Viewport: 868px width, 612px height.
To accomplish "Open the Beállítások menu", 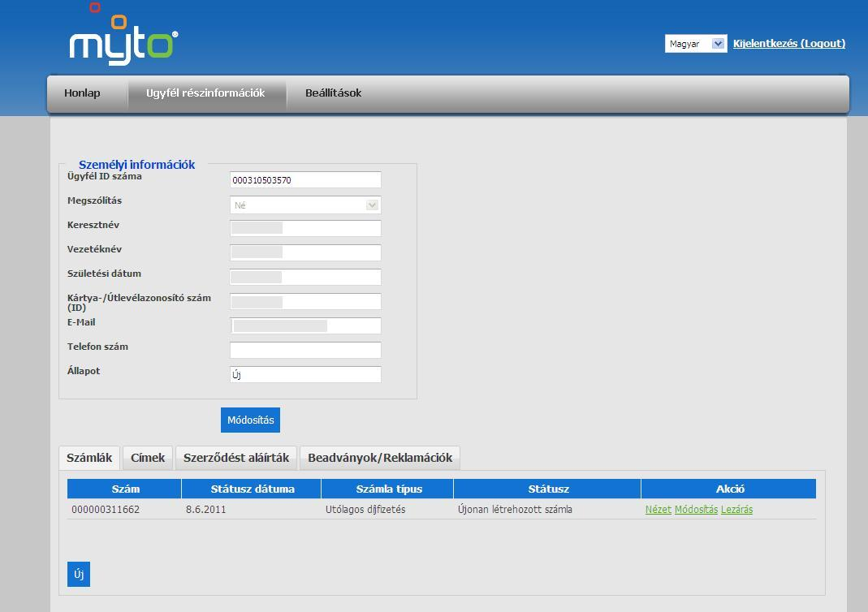I will pyautogui.click(x=333, y=93).
